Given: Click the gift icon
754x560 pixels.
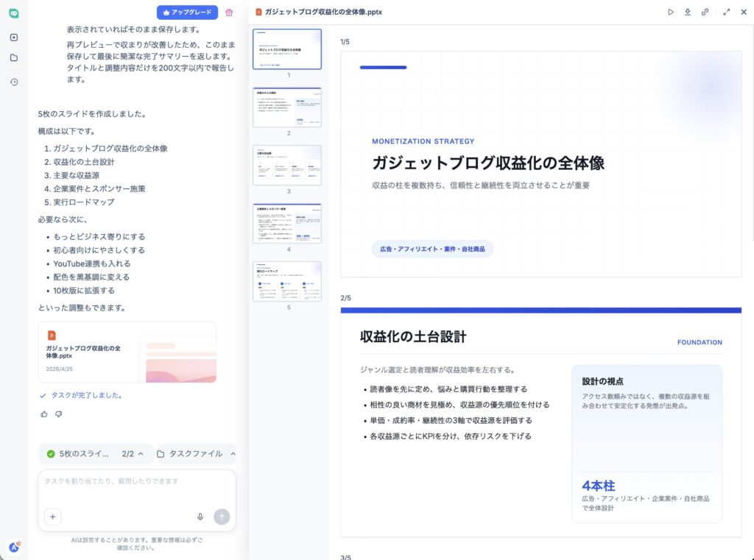Looking at the screenshot, I should pyautogui.click(x=229, y=13).
